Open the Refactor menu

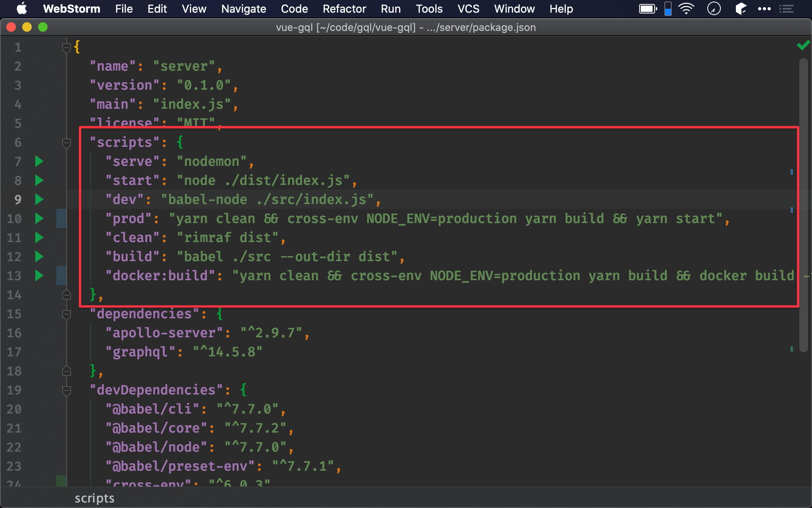pos(344,9)
